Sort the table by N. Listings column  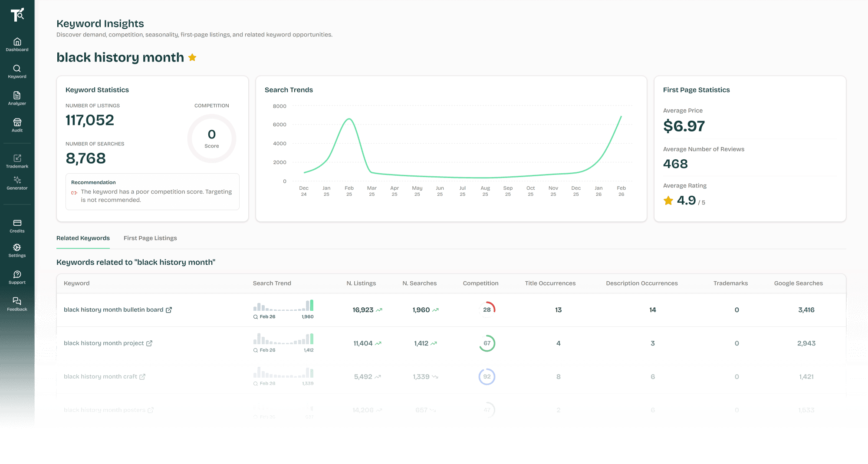361,283
